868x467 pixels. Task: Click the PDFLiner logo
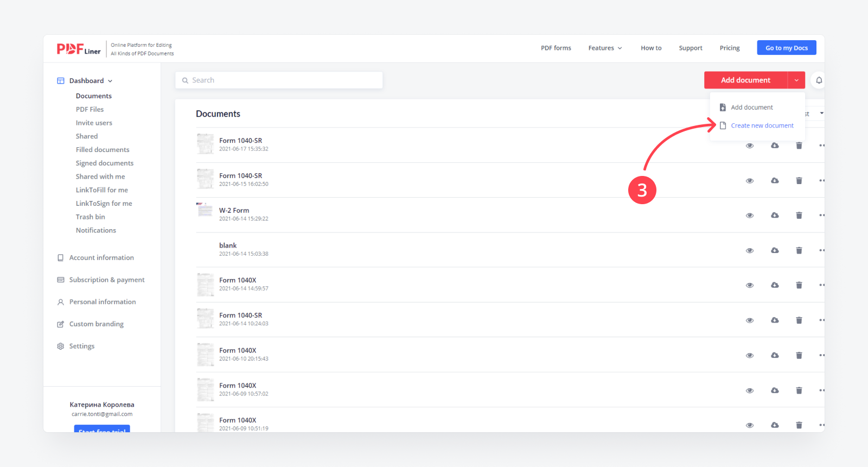[79, 49]
